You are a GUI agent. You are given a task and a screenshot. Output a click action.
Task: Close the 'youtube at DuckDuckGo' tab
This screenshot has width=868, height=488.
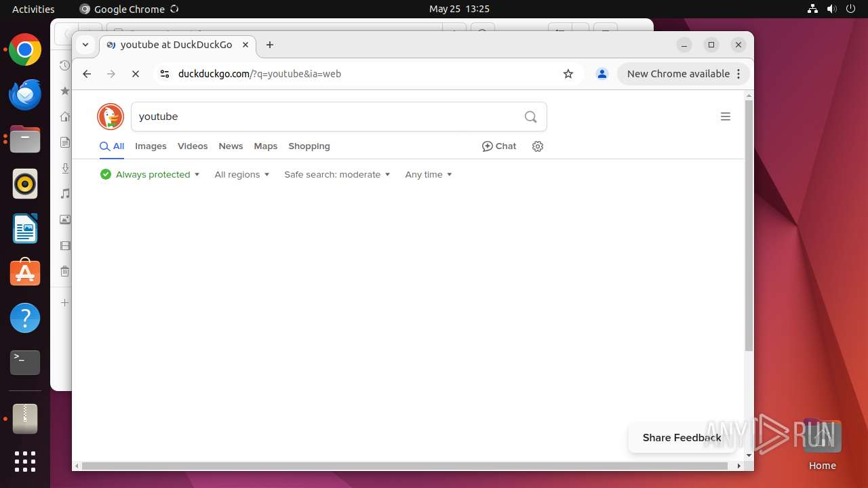coord(245,45)
